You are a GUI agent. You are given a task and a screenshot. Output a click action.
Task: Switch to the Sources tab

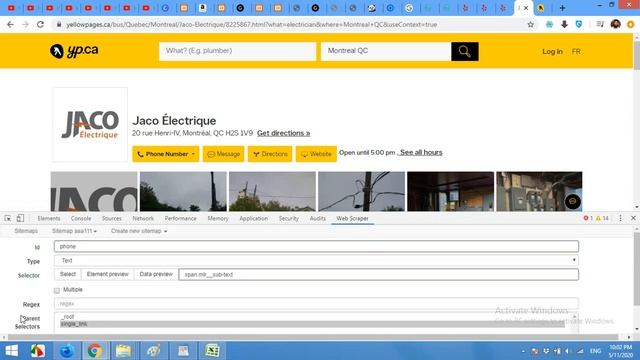tap(112, 218)
